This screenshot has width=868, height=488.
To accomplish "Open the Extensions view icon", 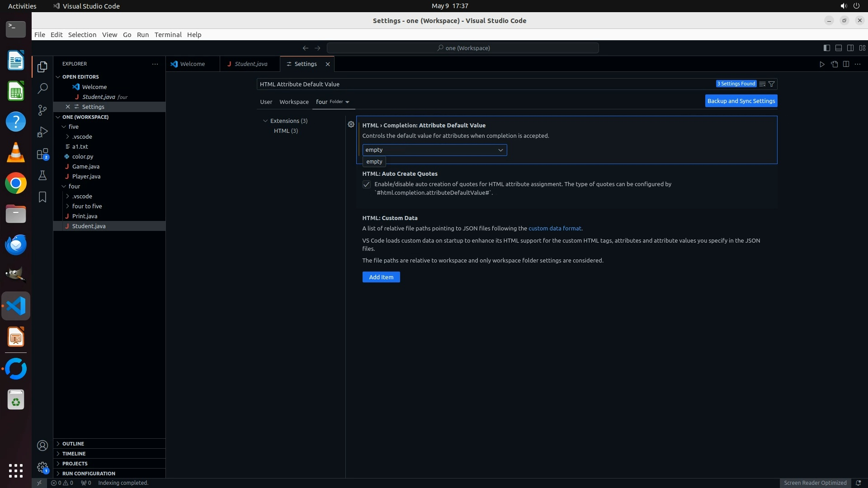I will [x=42, y=154].
